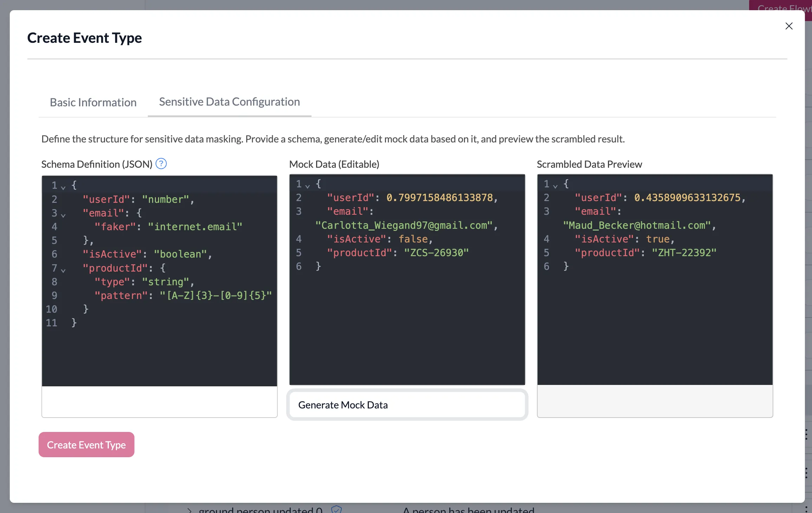Click the "number" type value for userId
This screenshot has height=513, width=812.
(x=166, y=199)
